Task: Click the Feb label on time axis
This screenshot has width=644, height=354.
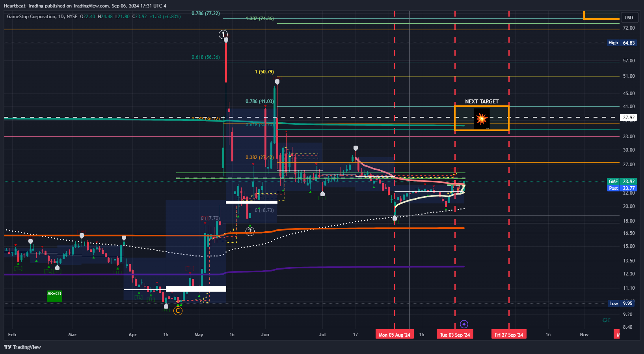Action: 12,335
